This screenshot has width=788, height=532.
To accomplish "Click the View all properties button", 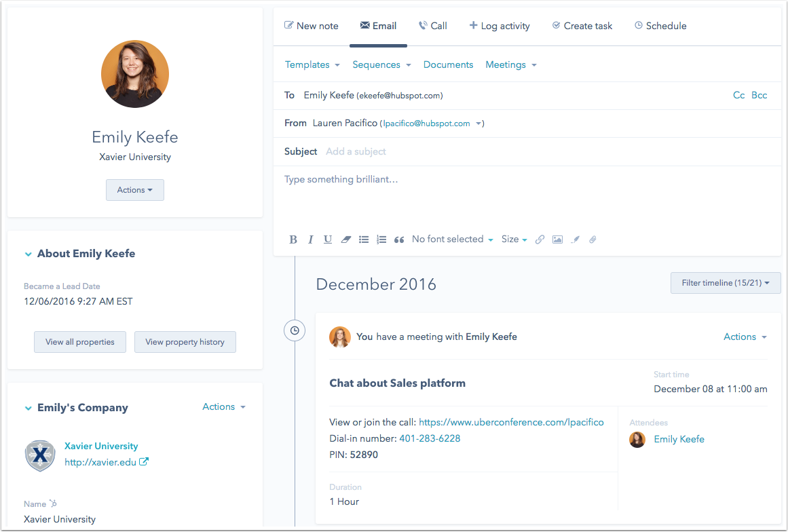I will (x=79, y=341).
